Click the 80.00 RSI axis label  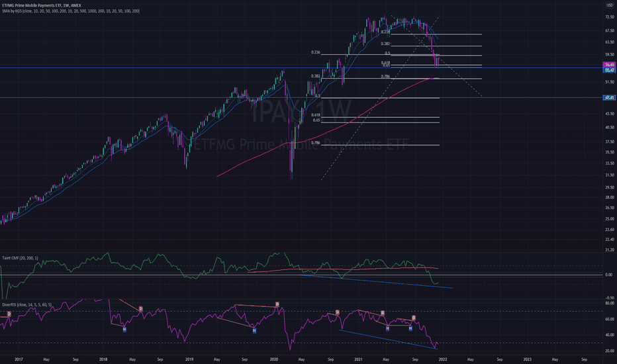610,303
